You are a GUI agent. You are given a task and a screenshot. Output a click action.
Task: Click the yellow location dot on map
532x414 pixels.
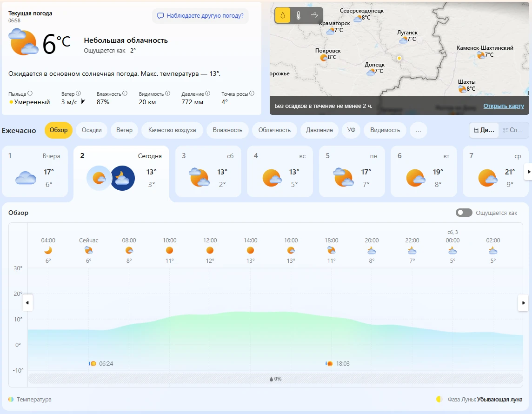(399, 58)
